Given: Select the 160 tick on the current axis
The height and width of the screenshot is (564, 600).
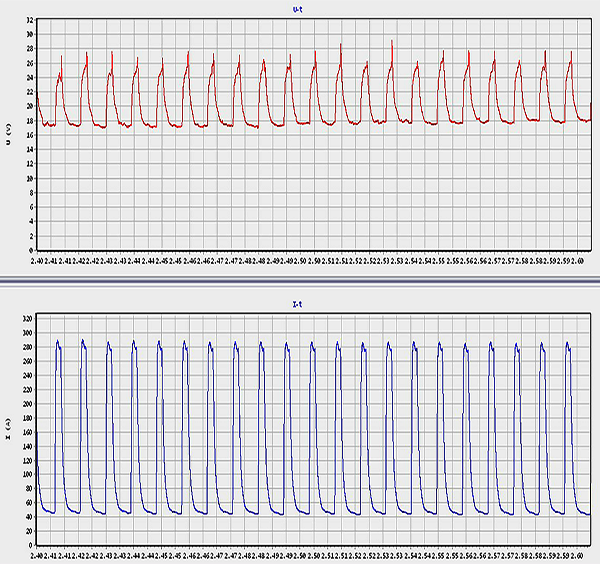Looking at the screenshot, I should coord(27,432).
